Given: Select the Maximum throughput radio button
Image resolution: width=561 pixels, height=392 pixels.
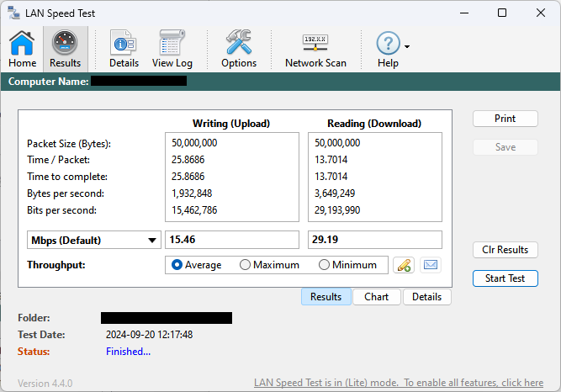Looking at the screenshot, I should (246, 265).
